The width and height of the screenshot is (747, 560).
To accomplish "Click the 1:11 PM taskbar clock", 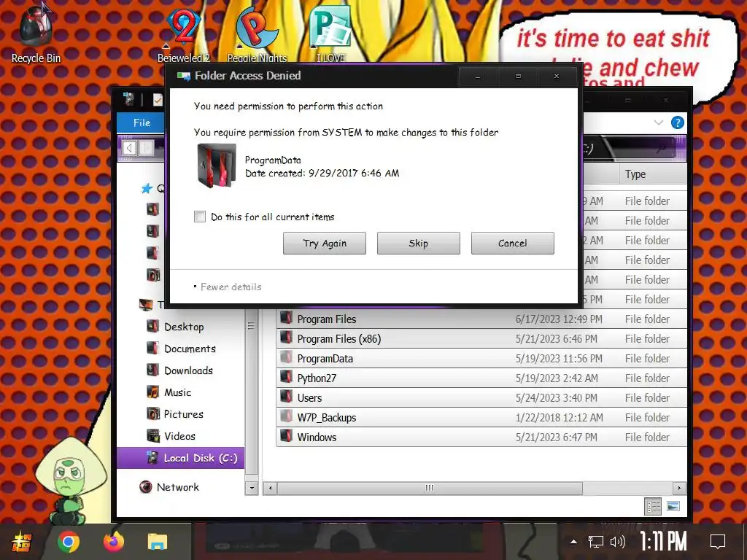I will click(x=663, y=542).
